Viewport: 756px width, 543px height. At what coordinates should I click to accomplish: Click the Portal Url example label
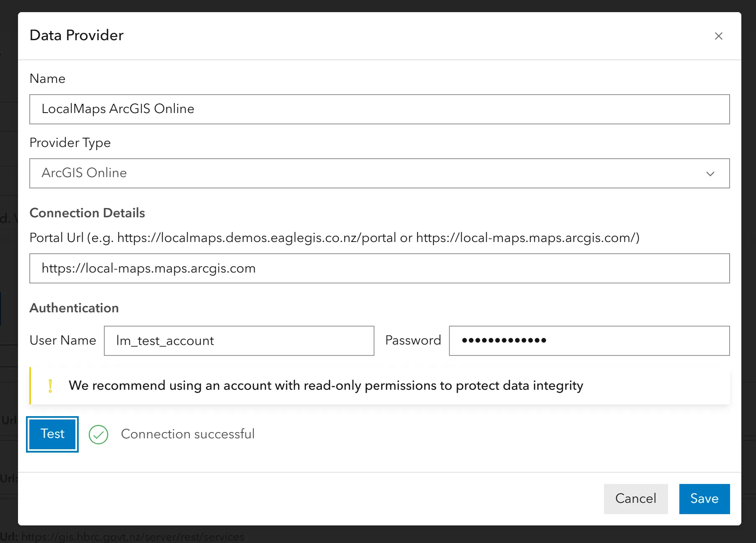point(335,238)
